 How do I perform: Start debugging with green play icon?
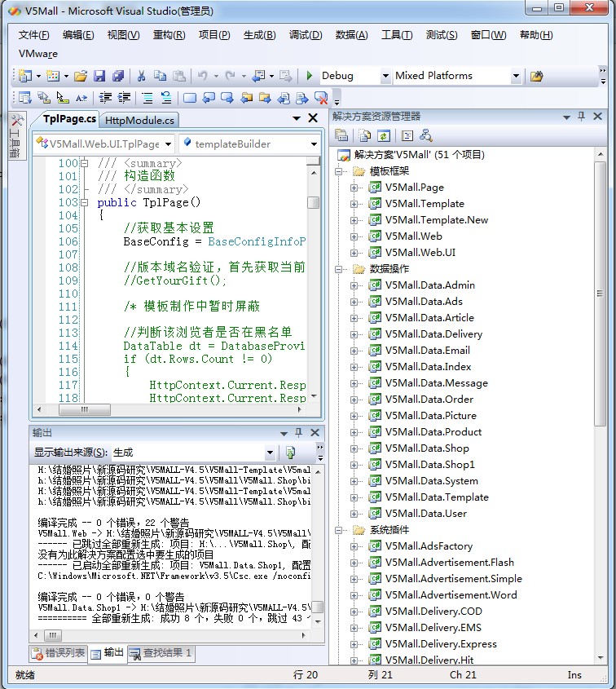click(310, 76)
